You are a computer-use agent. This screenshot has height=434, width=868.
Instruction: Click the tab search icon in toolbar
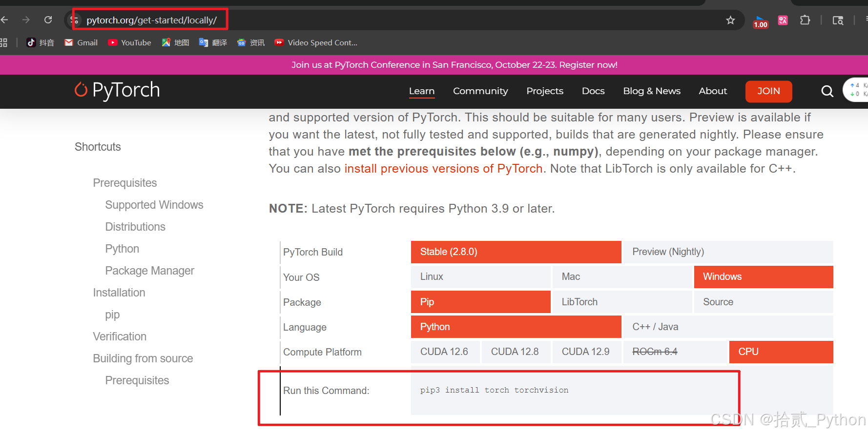coord(838,20)
